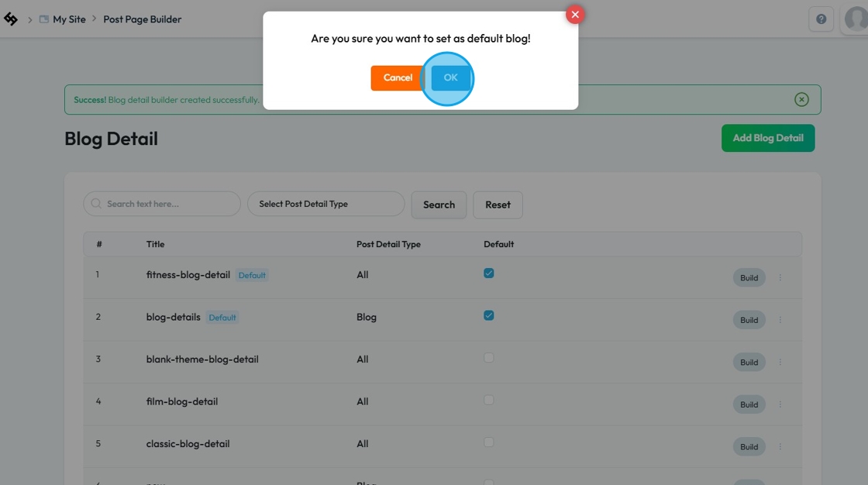Click Build for classic-blog-detail
The height and width of the screenshot is (485, 868).
click(x=749, y=446)
